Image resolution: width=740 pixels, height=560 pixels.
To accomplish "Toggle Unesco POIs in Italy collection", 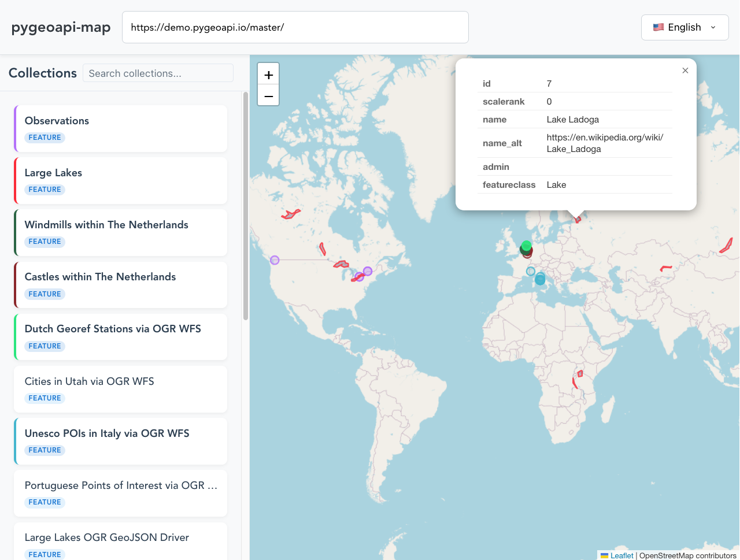I will point(120,441).
